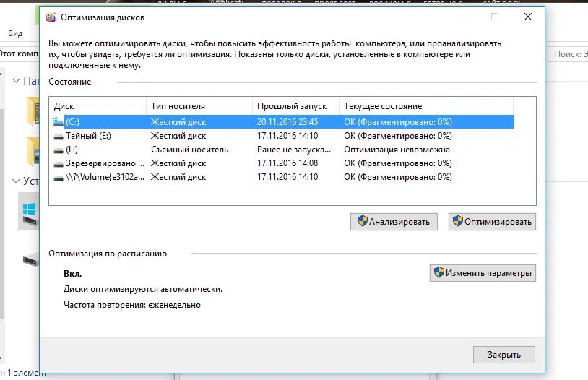Click the Поиск search box in Explorer
588x380 pixels.
568,54
